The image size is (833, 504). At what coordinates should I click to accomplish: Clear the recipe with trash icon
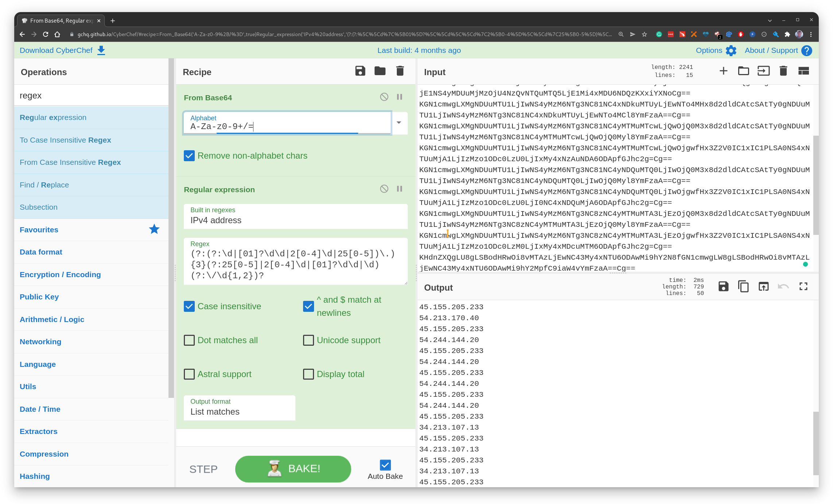(400, 71)
